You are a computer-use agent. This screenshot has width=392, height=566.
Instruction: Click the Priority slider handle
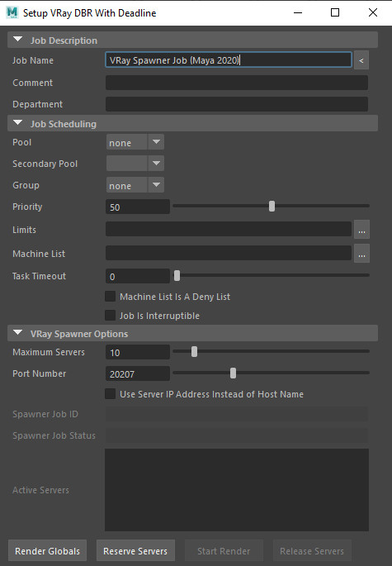(272, 206)
